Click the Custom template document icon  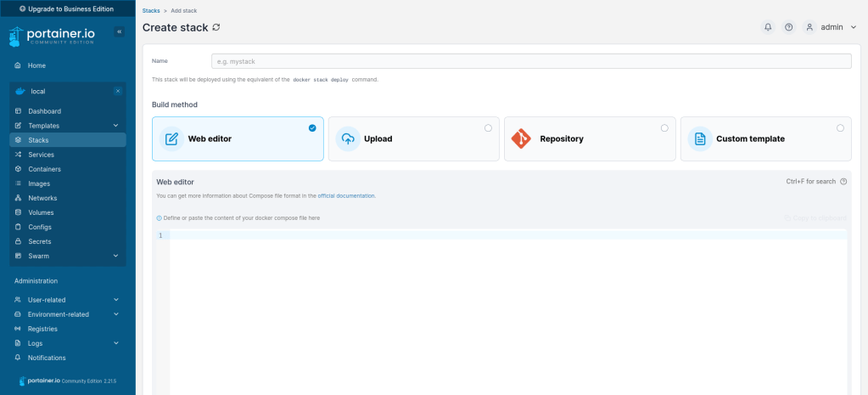699,138
